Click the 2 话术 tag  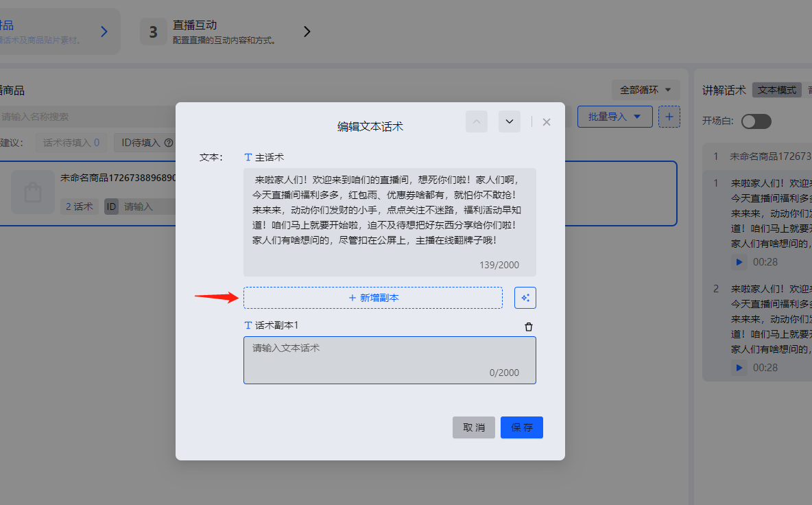[x=80, y=207]
